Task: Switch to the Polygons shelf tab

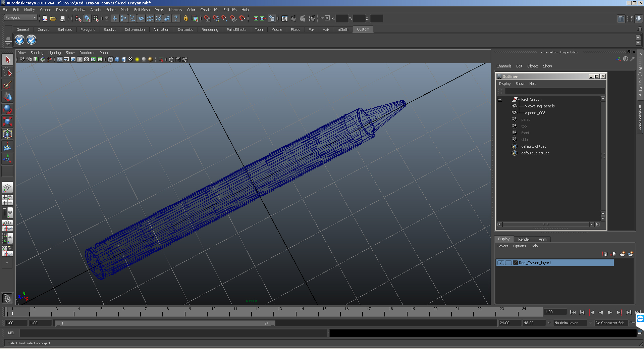Action: (x=88, y=30)
